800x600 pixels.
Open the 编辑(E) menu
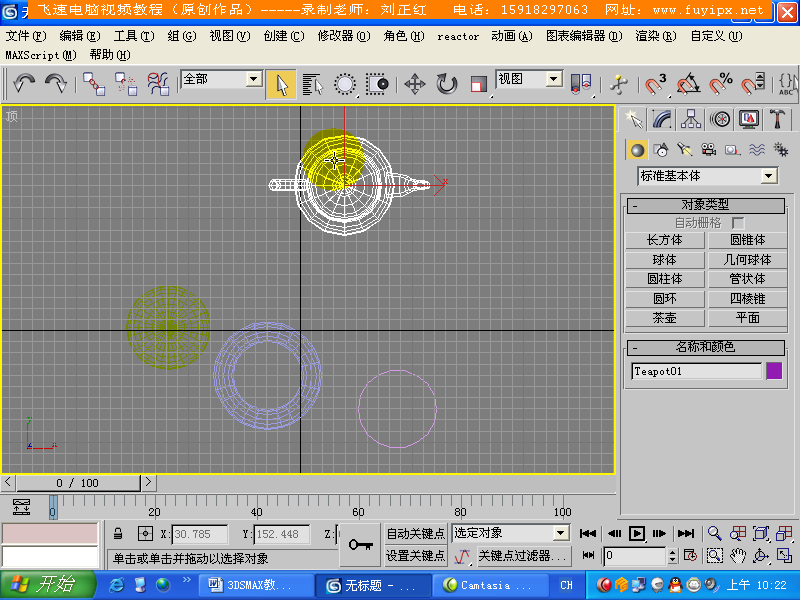click(80, 36)
